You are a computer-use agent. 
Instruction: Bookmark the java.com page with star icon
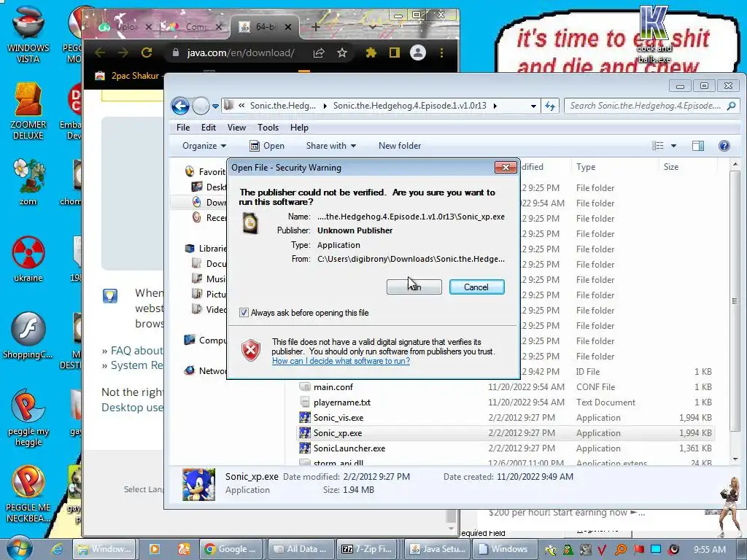point(342,52)
